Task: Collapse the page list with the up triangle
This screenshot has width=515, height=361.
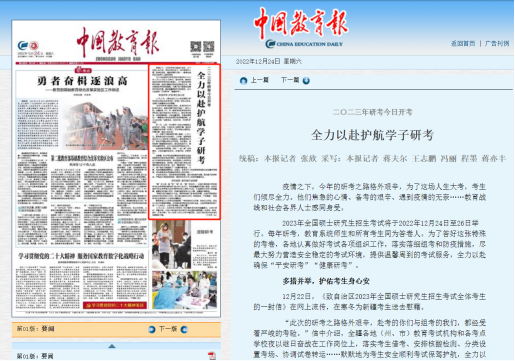Action: coord(112,346)
